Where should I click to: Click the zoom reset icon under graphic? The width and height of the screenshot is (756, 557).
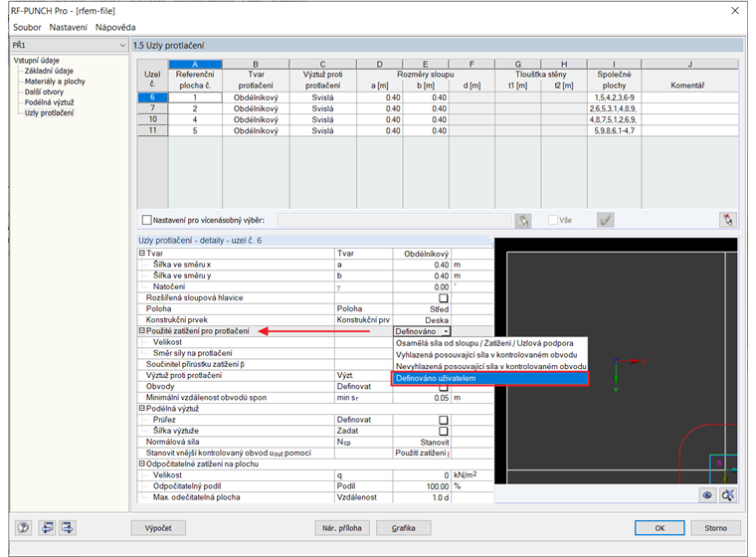(727, 494)
